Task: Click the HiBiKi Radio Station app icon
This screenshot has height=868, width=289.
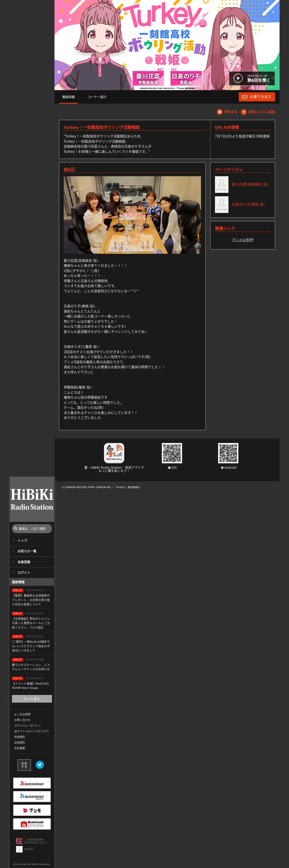Action: click(114, 453)
